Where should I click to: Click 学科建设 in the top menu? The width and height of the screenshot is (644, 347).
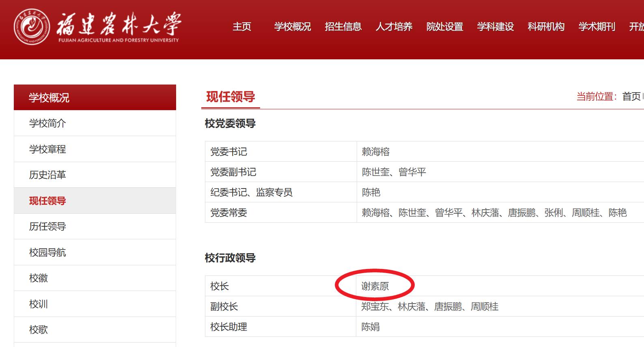coord(495,27)
